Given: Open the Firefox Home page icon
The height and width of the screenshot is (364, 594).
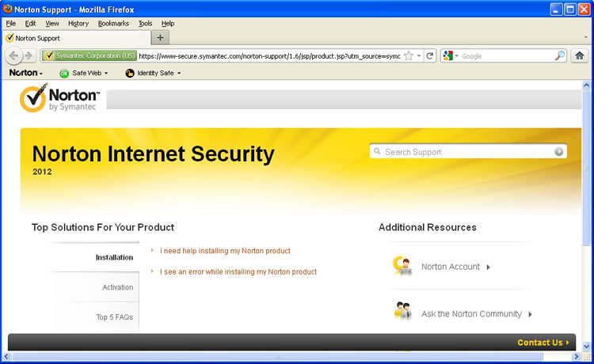Looking at the screenshot, I should [579, 56].
